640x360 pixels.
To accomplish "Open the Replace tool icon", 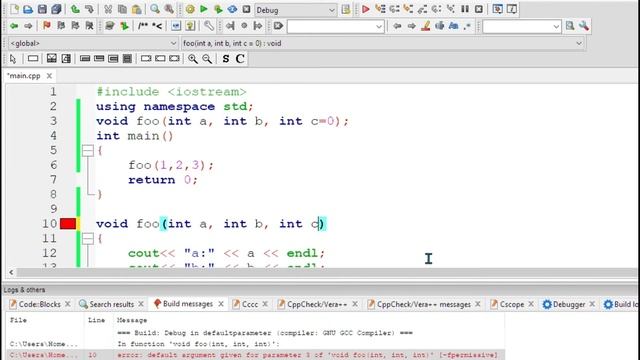I will [169, 9].
